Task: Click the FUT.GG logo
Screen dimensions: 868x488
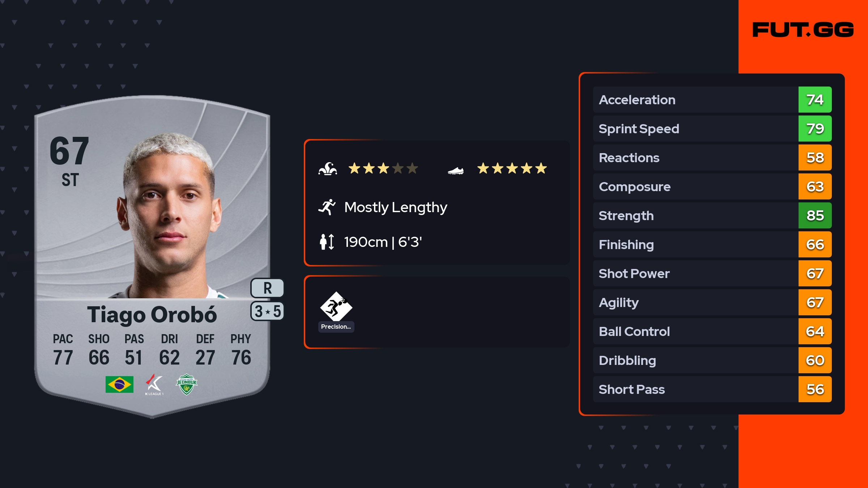Action: [803, 30]
